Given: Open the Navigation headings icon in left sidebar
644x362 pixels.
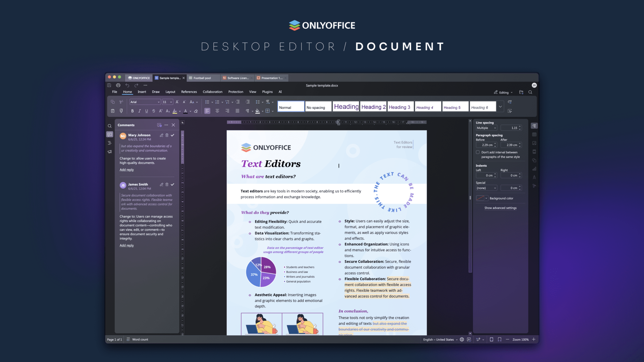Looking at the screenshot, I should coord(110,143).
